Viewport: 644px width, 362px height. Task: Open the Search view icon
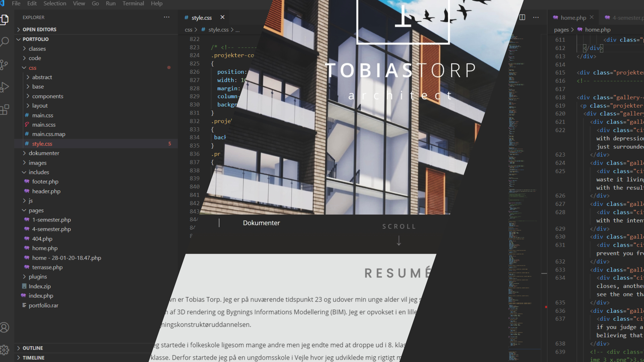point(5,42)
